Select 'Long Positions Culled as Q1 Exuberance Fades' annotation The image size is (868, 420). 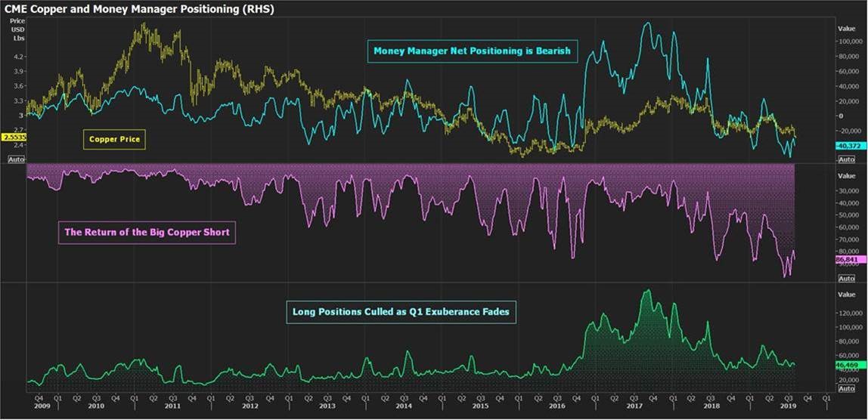[x=401, y=311]
